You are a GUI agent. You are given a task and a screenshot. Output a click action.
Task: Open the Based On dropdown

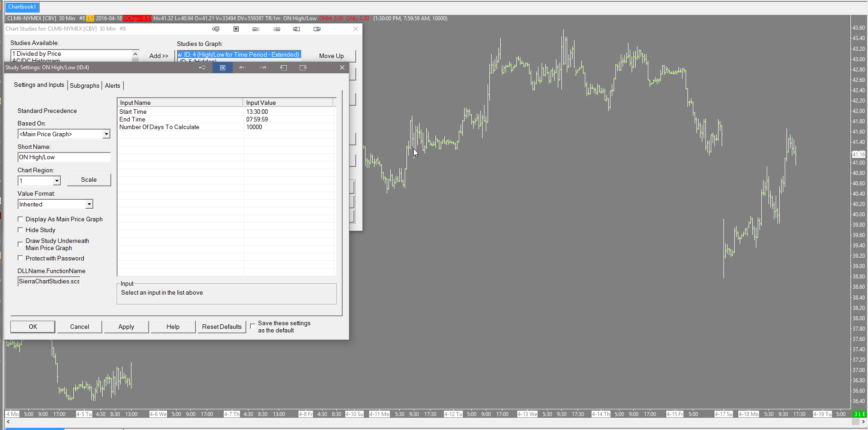[106, 134]
